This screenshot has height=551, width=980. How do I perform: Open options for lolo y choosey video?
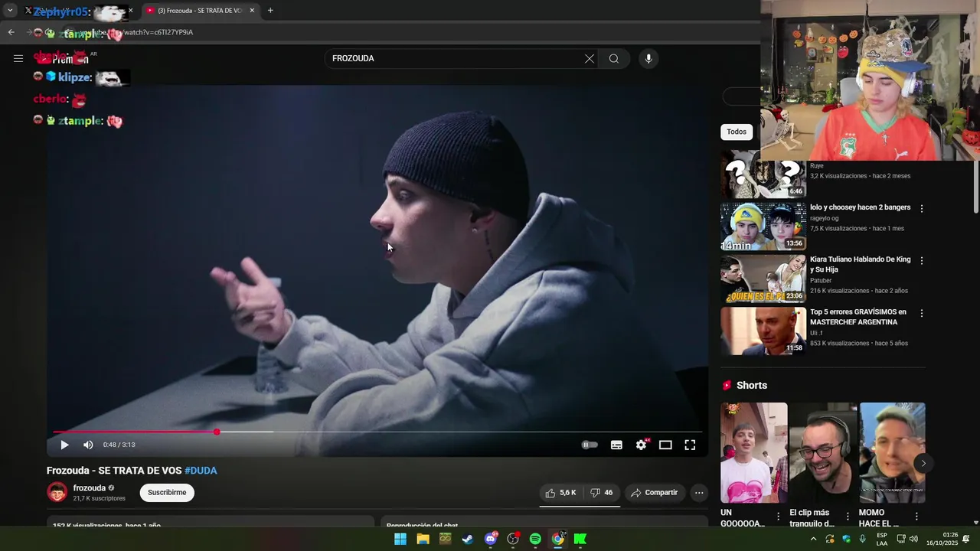pos(922,208)
